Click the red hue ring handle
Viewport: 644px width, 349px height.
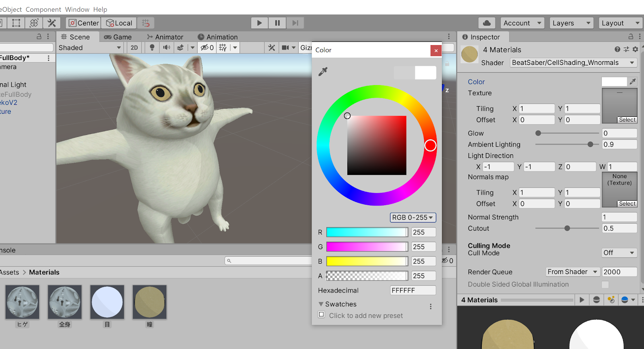point(430,145)
